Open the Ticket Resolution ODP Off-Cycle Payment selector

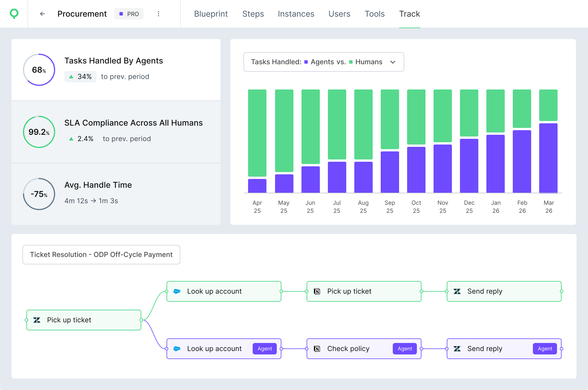tap(101, 254)
